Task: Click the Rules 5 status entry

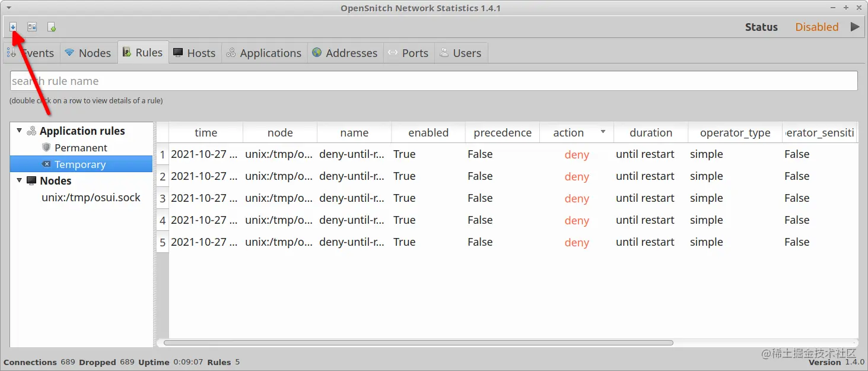Action: 224,362
